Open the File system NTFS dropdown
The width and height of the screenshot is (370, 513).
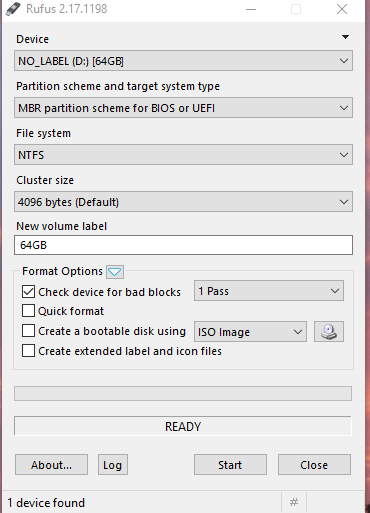183,155
